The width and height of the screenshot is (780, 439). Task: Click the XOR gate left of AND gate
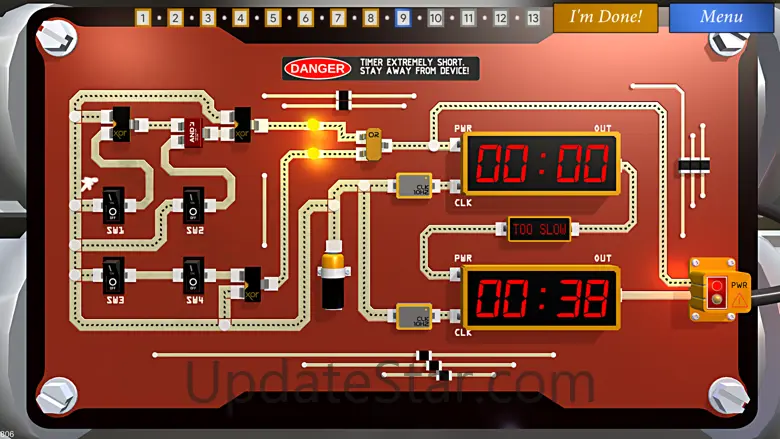(x=120, y=124)
